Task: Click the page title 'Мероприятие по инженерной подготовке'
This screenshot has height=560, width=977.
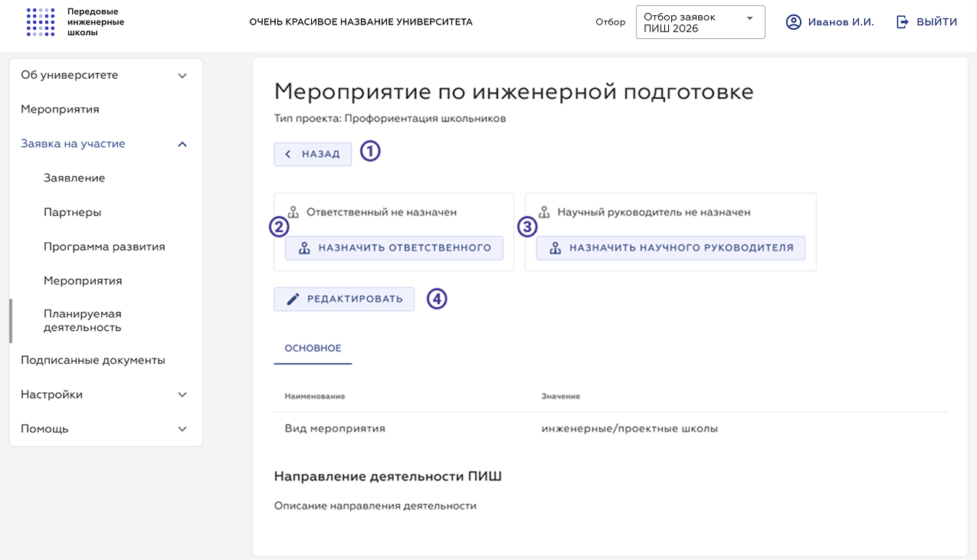Action: 514,92
